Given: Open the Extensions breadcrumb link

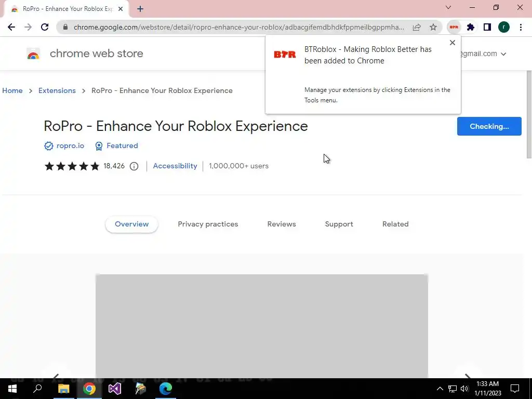Looking at the screenshot, I should [57, 90].
